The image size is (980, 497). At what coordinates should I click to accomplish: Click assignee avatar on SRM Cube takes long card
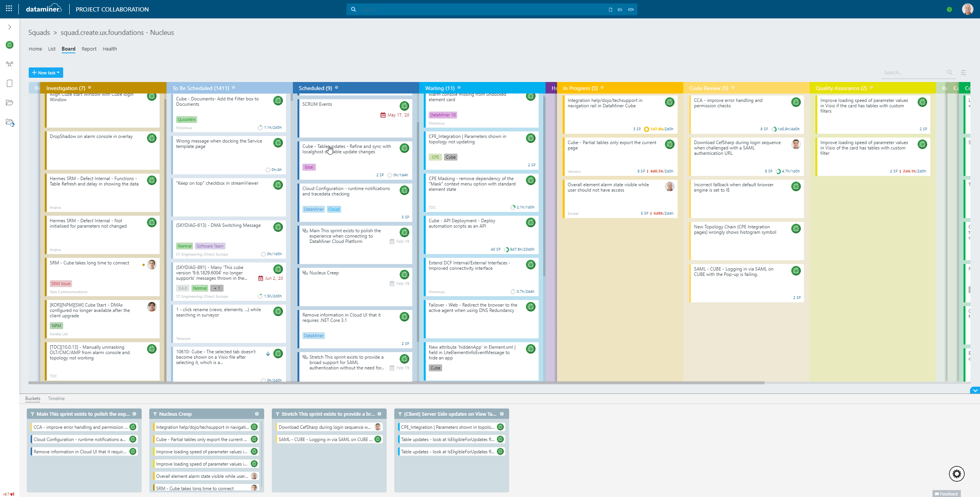coord(152,264)
